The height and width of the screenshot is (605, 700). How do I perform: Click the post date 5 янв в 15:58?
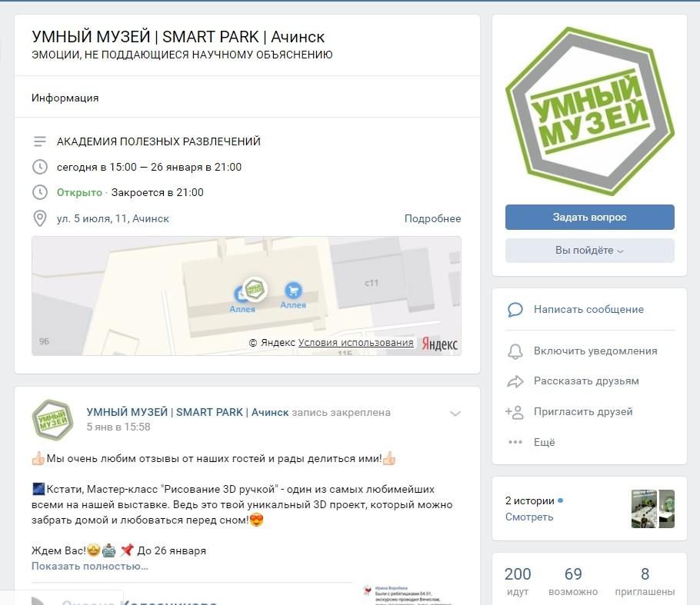pos(118,427)
